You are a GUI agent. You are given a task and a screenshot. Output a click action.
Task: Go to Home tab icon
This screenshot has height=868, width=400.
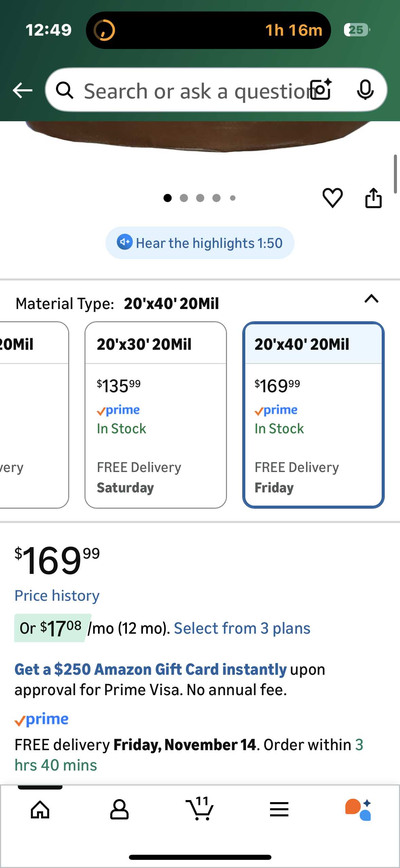[x=40, y=810]
